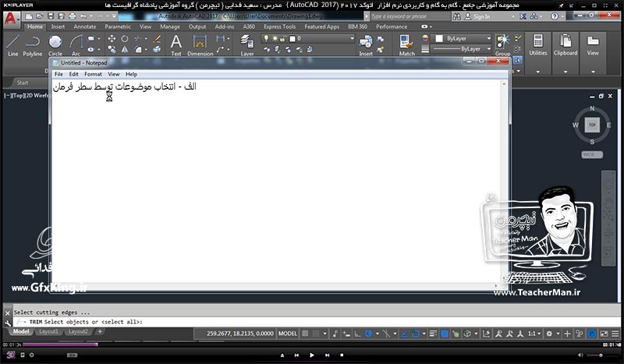
Task: Activate the Rotate tool icon
Action: pyautogui.click(x=125, y=39)
